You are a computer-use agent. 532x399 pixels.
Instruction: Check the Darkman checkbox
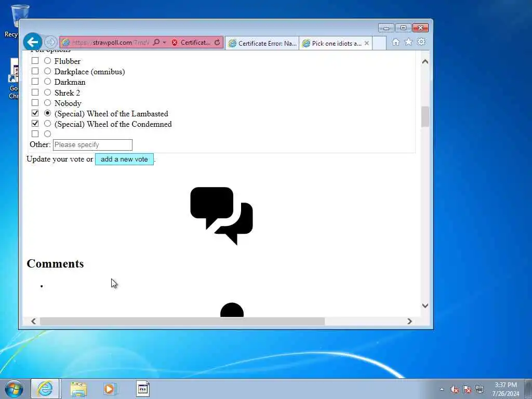pos(35,82)
